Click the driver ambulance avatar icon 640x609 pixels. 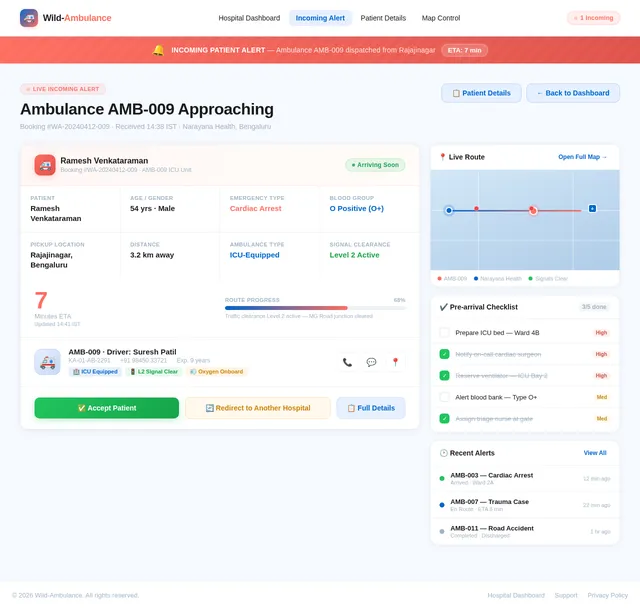tap(47, 362)
